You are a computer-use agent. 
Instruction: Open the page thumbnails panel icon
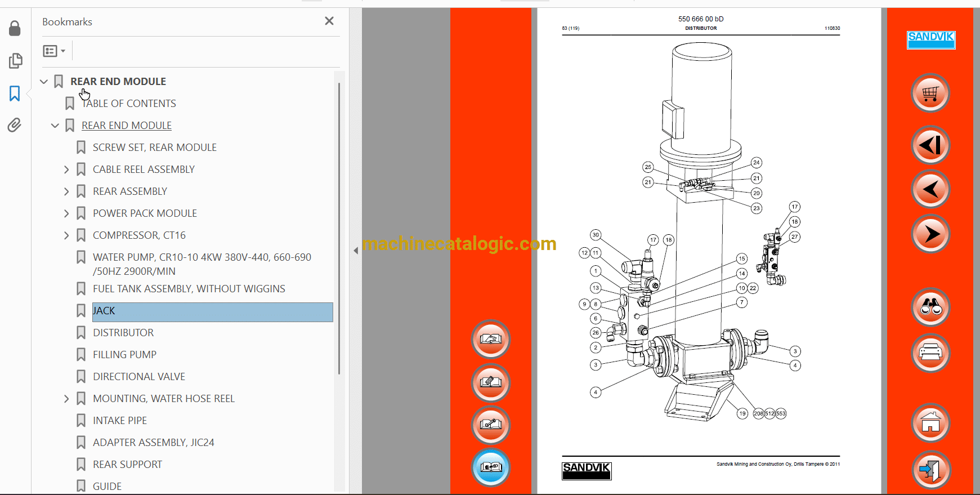tap(15, 61)
